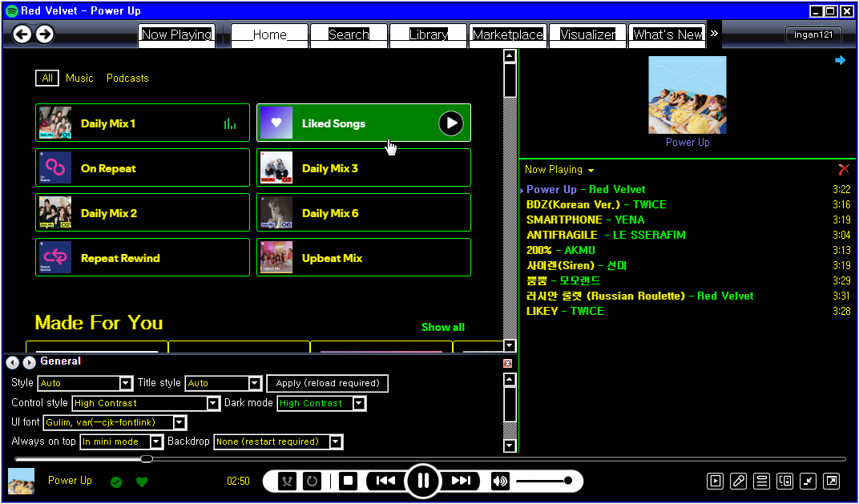Pause the current song
Viewport: 859px width, 504px height.
point(423,481)
